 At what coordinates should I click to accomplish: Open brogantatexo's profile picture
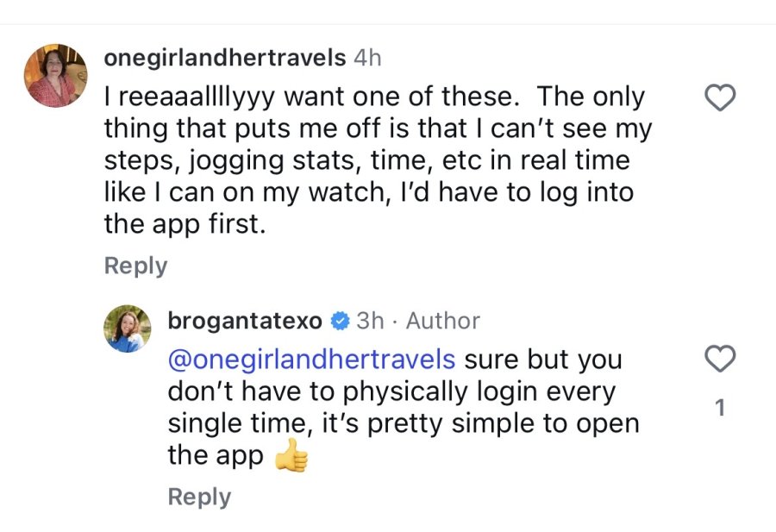click(128, 329)
